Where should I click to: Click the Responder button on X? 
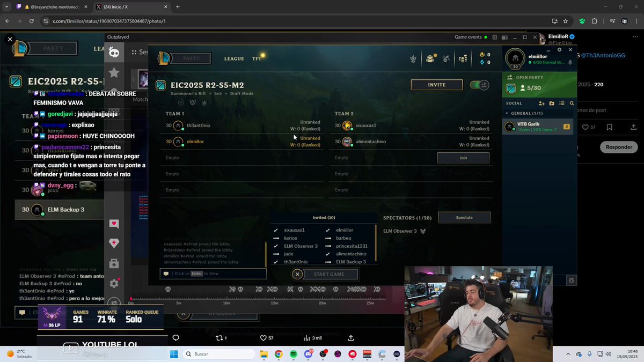[618, 147]
